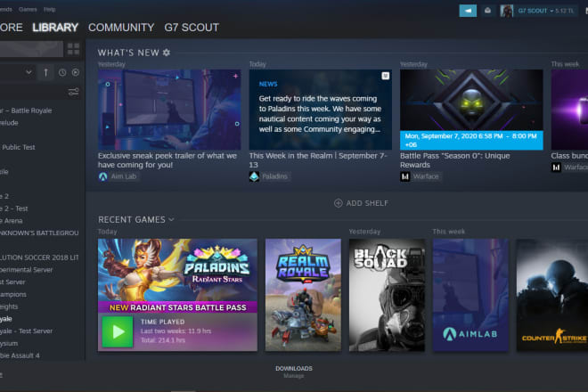Click the Aim Lab source link
This screenshot has height=392, width=588.
tap(123, 176)
